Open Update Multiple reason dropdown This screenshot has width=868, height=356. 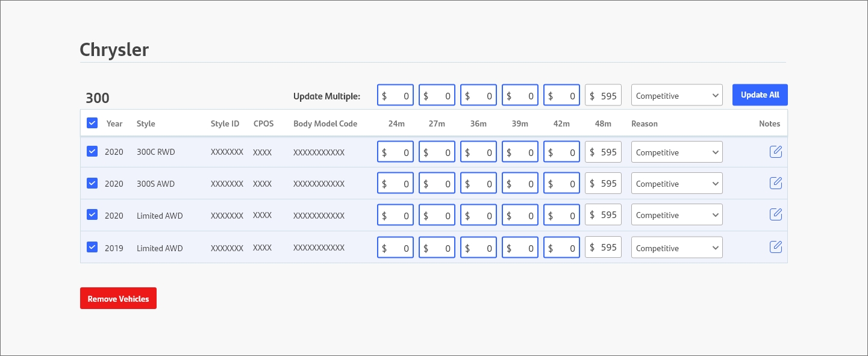pos(677,95)
